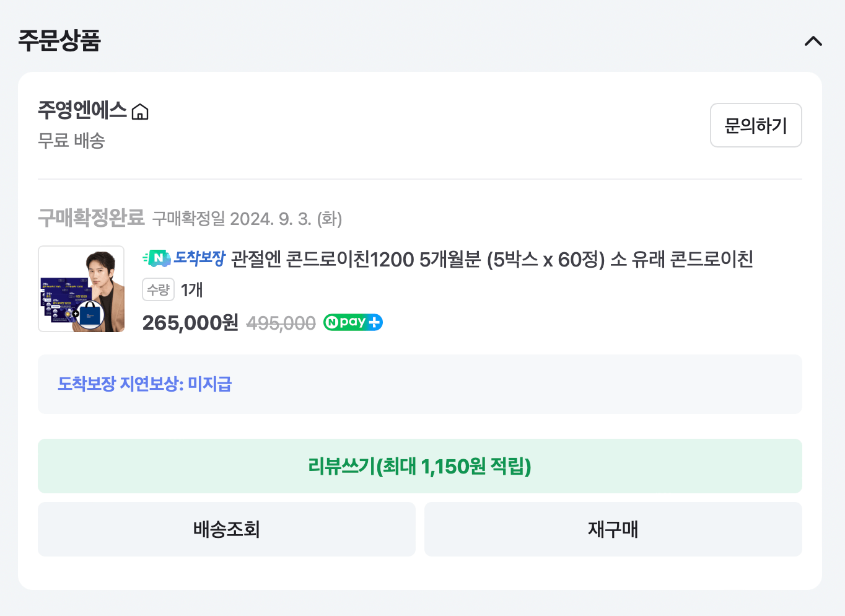Open the 주영엔에스 store page link

81,112
